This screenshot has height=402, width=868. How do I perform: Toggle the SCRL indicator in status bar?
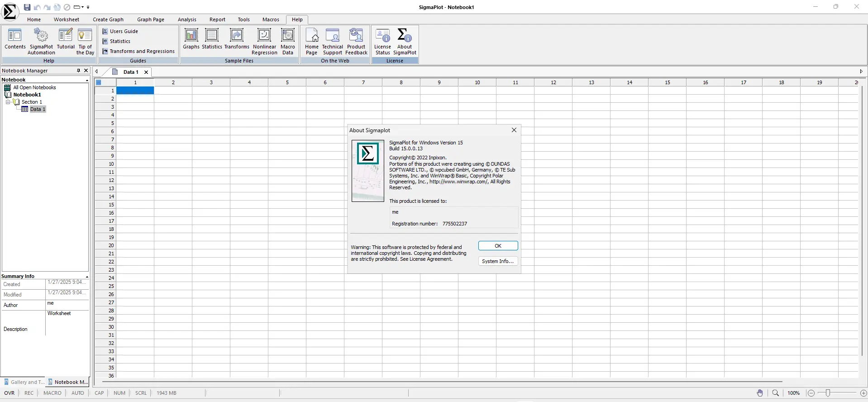[x=141, y=393]
